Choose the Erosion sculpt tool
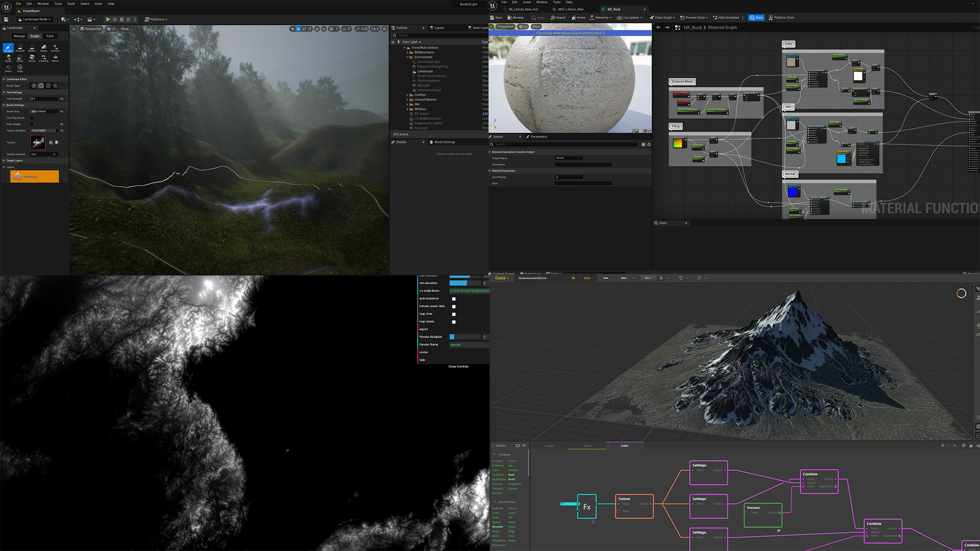The image size is (980, 551). click(55, 47)
